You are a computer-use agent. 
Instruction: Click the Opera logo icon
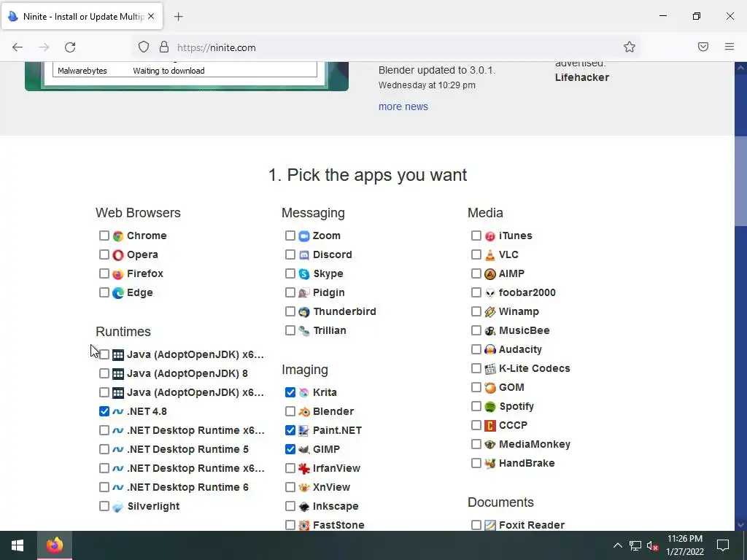(117, 254)
